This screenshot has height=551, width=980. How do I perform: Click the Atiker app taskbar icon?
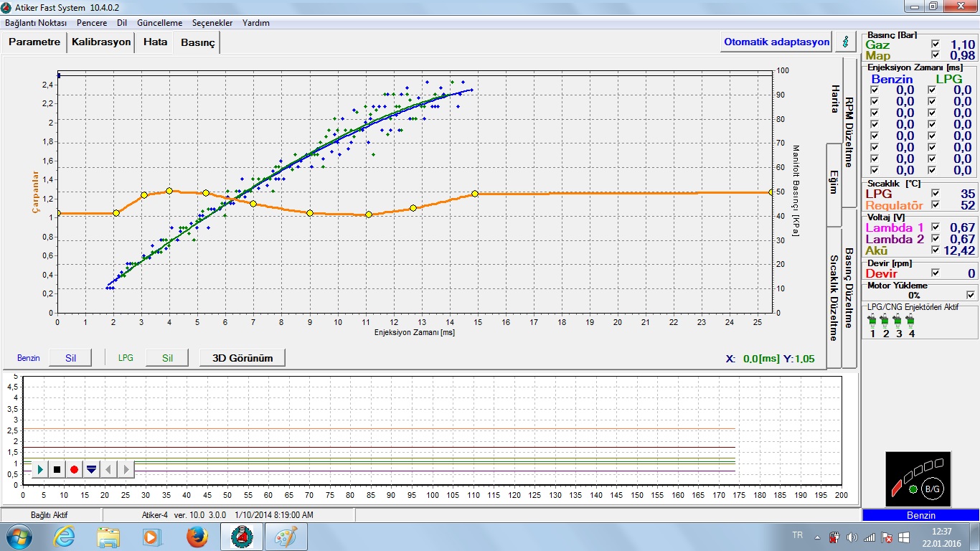point(242,537)
